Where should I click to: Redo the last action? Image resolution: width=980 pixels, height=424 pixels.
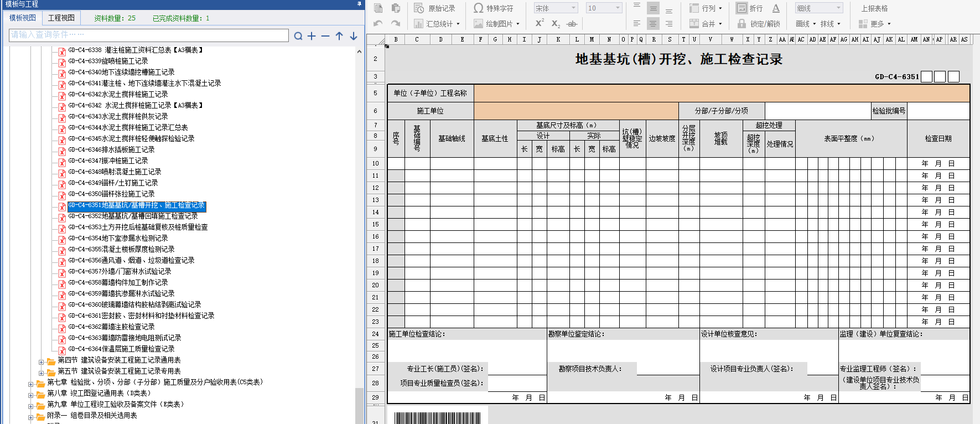(396, 23)
